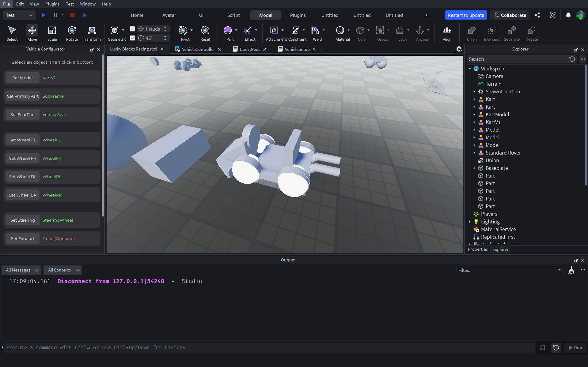Stop the test with red Stop button
Image resolution: width=588 pixels, height=367 pixels.
pos(72,15)
